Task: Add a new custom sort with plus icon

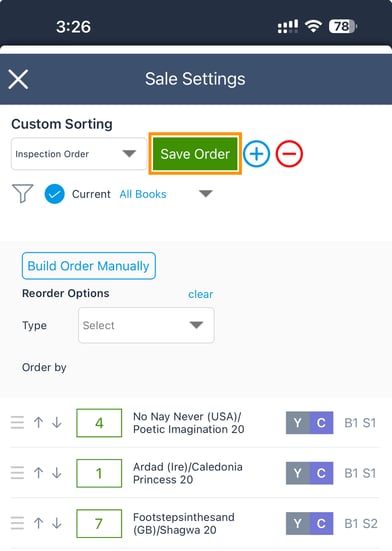Action: (257, 154)
